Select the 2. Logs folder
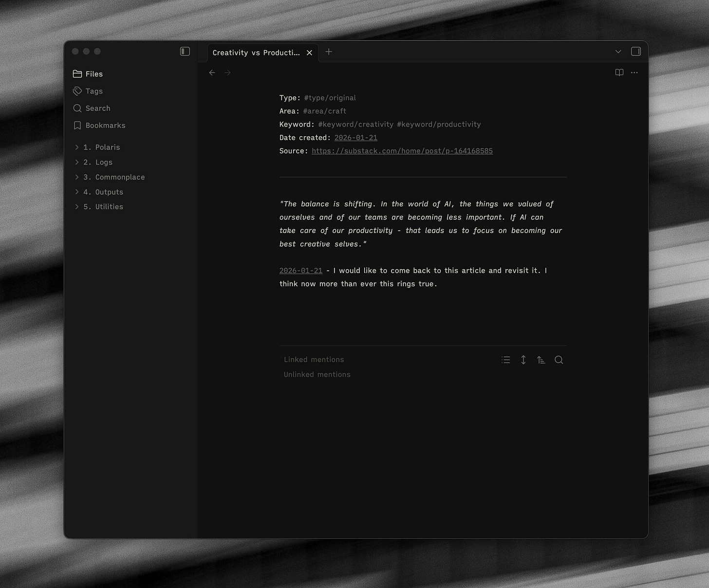 [x=98, y=162]
